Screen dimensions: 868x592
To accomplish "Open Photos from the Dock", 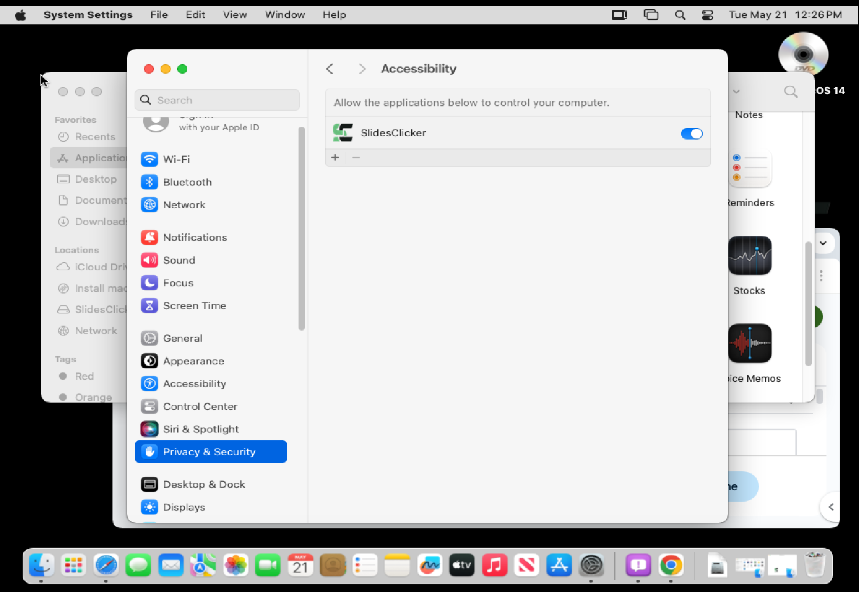I will click(235, 565).
